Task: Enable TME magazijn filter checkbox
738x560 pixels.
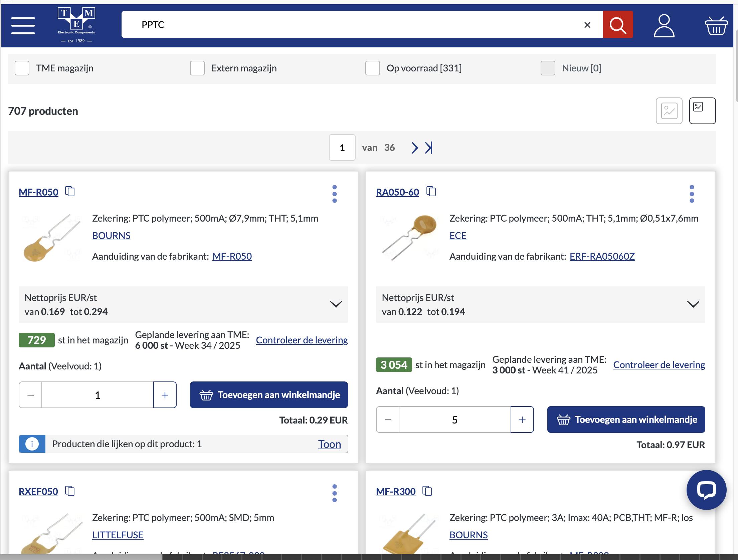Action: click(x=22, y=68)
